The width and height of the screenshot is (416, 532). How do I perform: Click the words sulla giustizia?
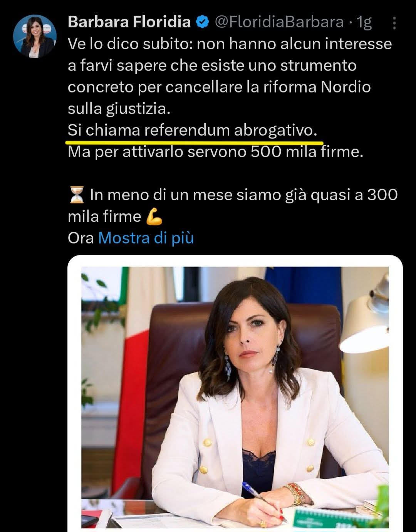119,109
